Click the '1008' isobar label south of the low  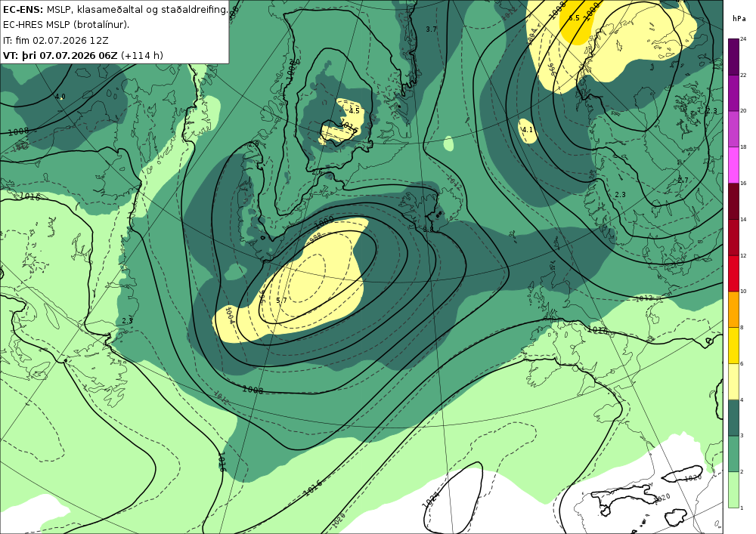point(253,390)
